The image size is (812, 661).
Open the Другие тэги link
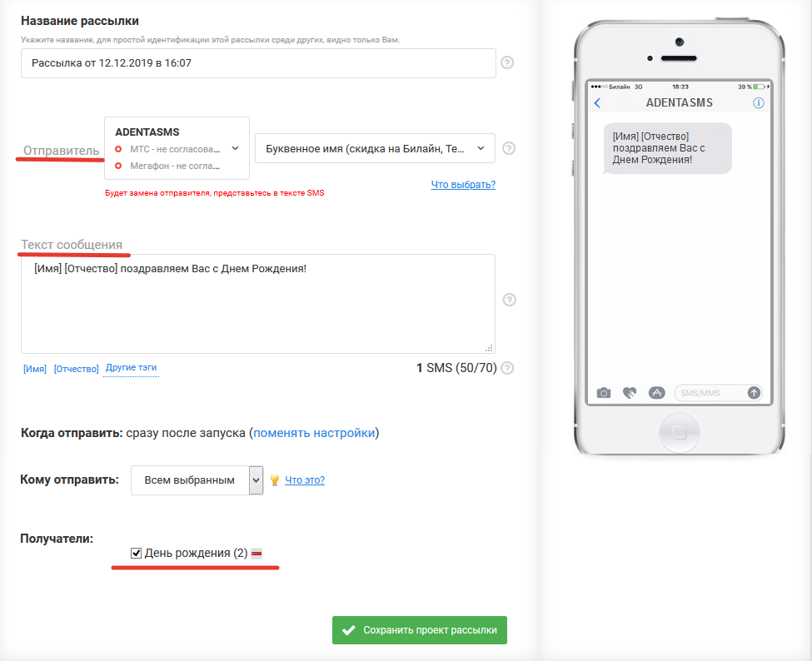coord(131,367)
